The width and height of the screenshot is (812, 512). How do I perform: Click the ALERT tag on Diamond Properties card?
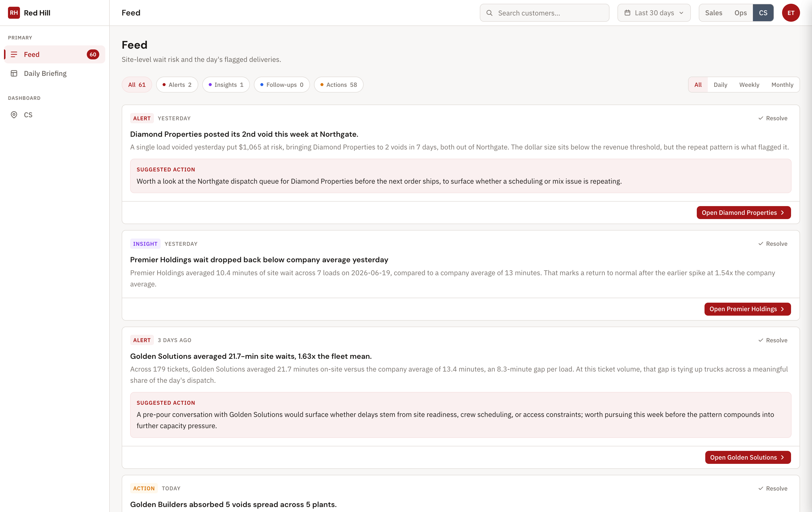pos(142,118)
